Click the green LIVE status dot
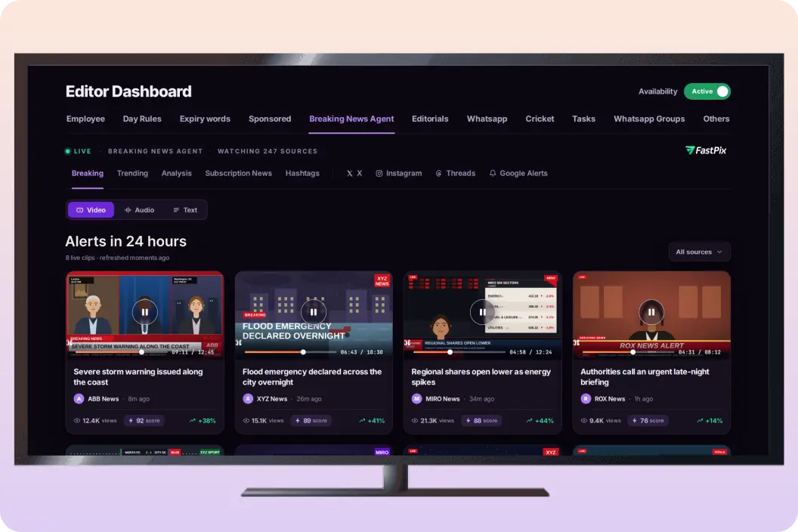798x532 pixels. coord(68,151)
